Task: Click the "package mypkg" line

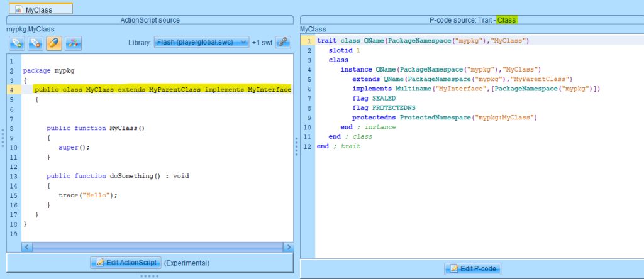Action: pos(48,70)
